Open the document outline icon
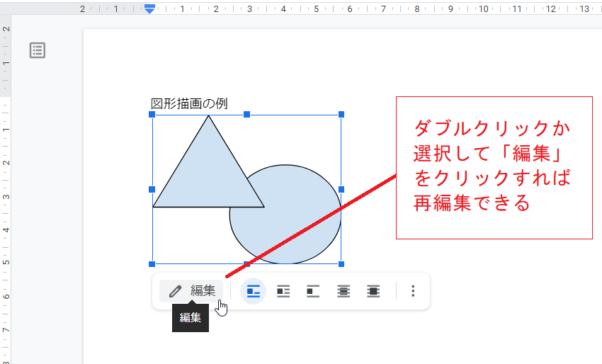This screenshot has height=364, width=602. tap(38, 50)
